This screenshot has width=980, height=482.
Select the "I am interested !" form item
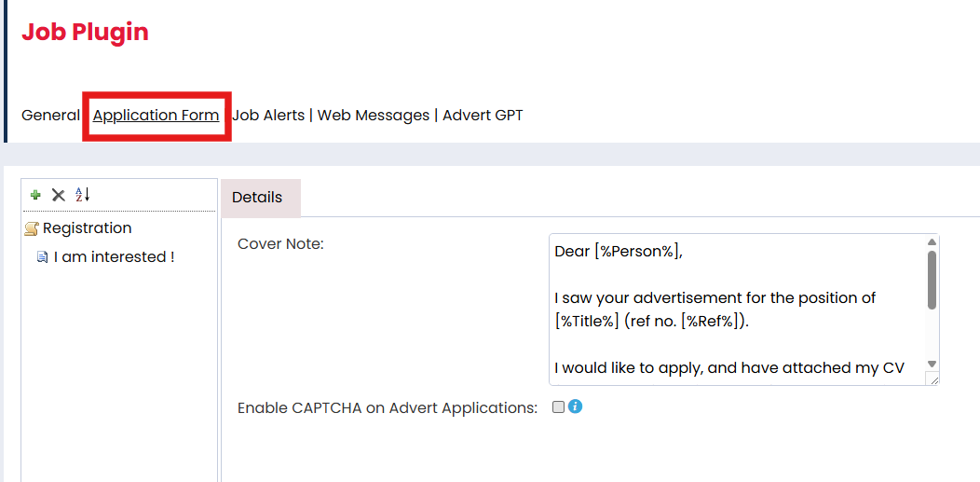tap(114, 257)
